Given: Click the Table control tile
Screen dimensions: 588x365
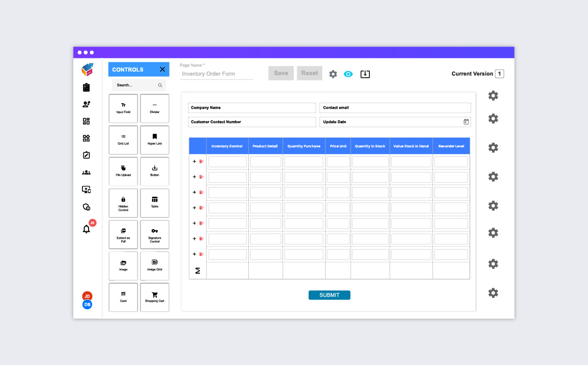Looking at the screenshot, I should click(155, 203).
